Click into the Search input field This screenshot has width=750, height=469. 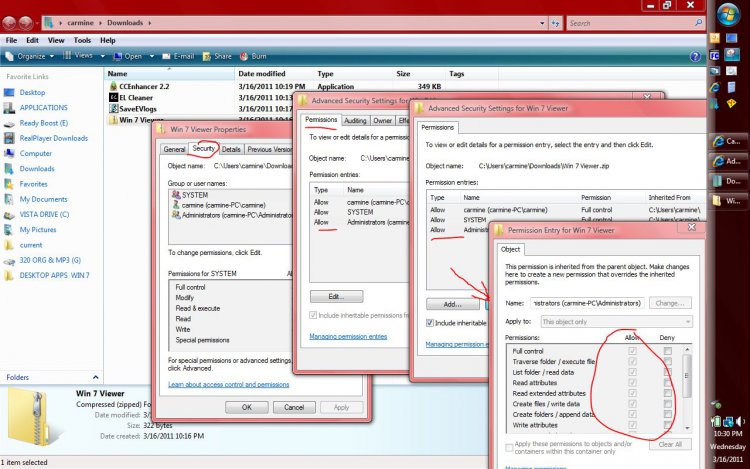pyautogui.click(x=630, y=23)
